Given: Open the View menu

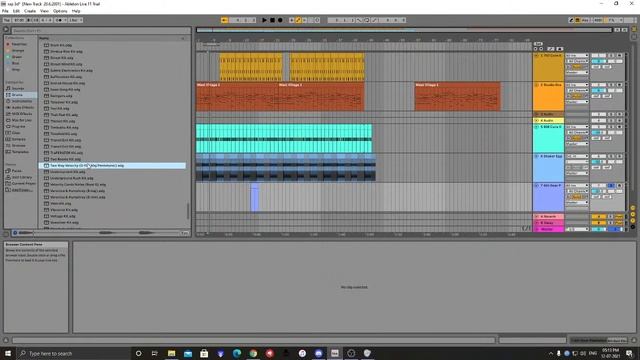Looking at the screenshot, I should coord(44,11).
